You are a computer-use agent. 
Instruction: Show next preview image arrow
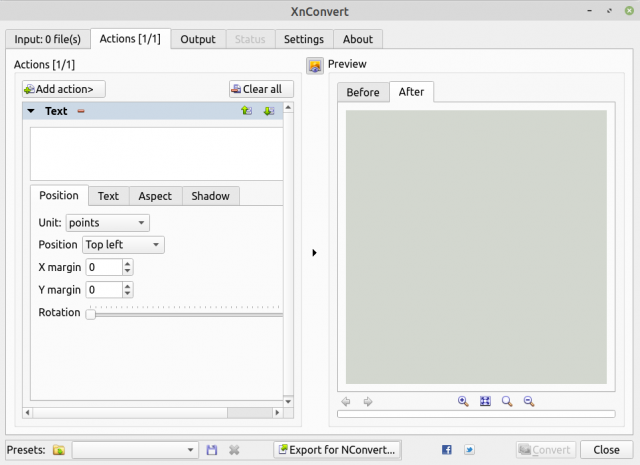[368, 402]
